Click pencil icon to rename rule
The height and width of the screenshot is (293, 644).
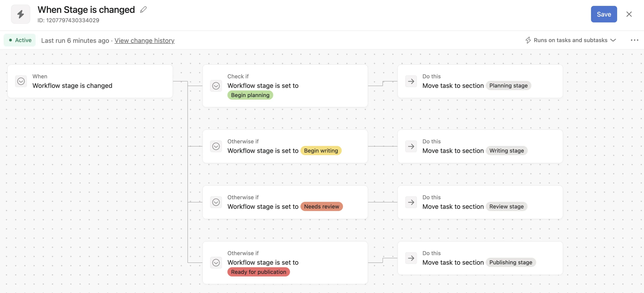[x=143, y=10]
